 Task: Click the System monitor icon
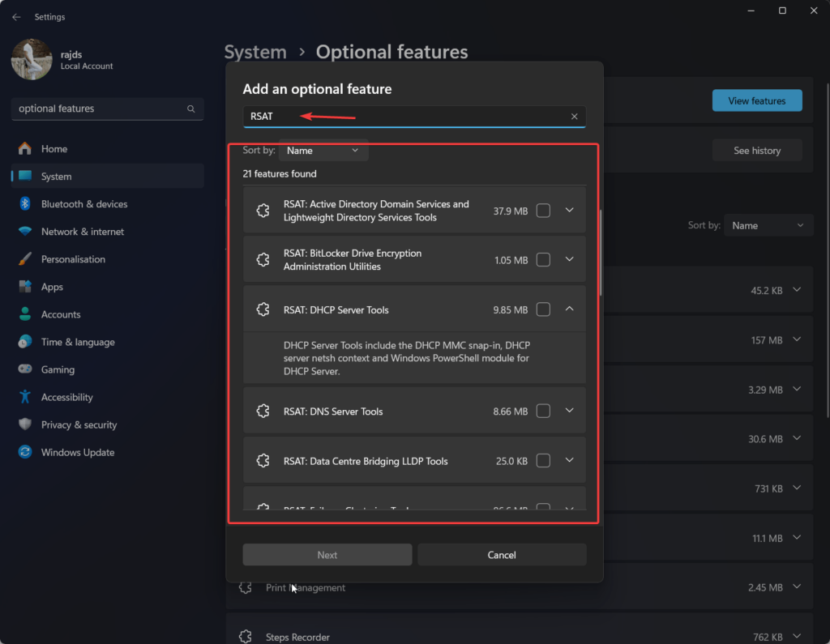25,176
